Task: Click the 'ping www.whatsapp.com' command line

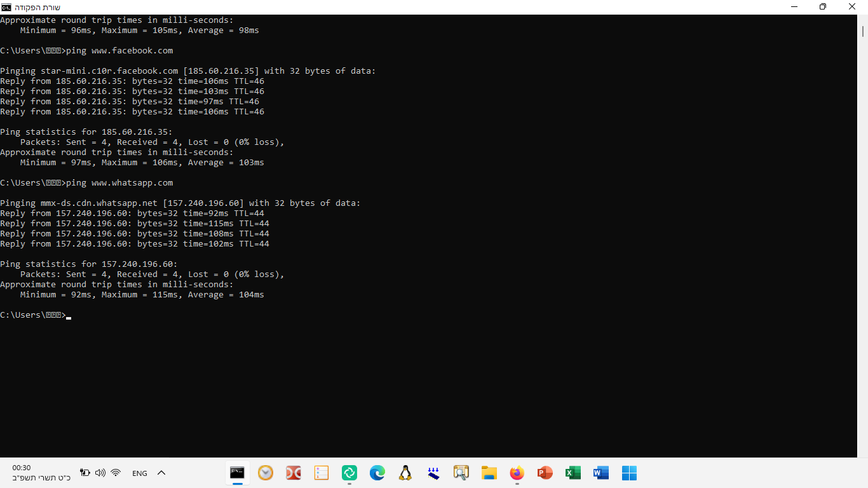Action: 86,183
